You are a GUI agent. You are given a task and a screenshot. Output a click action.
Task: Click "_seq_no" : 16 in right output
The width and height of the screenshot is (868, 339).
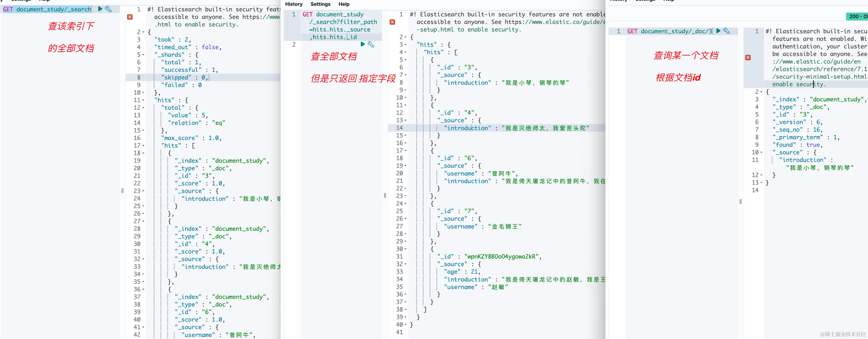point(798,130)
